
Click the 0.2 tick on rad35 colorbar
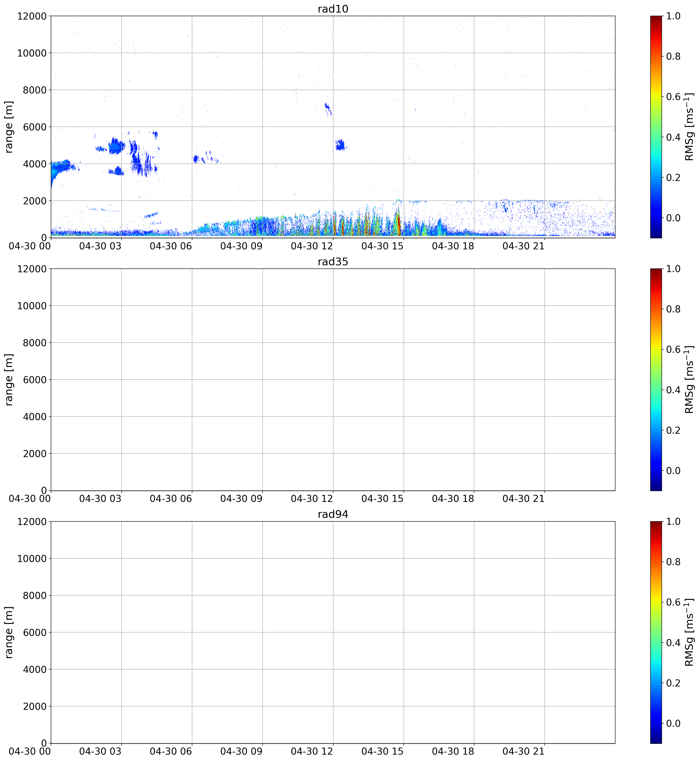click(673, 431)
